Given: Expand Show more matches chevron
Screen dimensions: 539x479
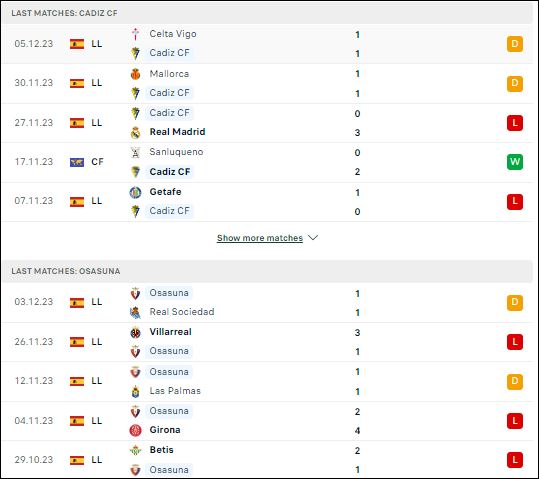Looking at the screenshot, I should [313, 238].
